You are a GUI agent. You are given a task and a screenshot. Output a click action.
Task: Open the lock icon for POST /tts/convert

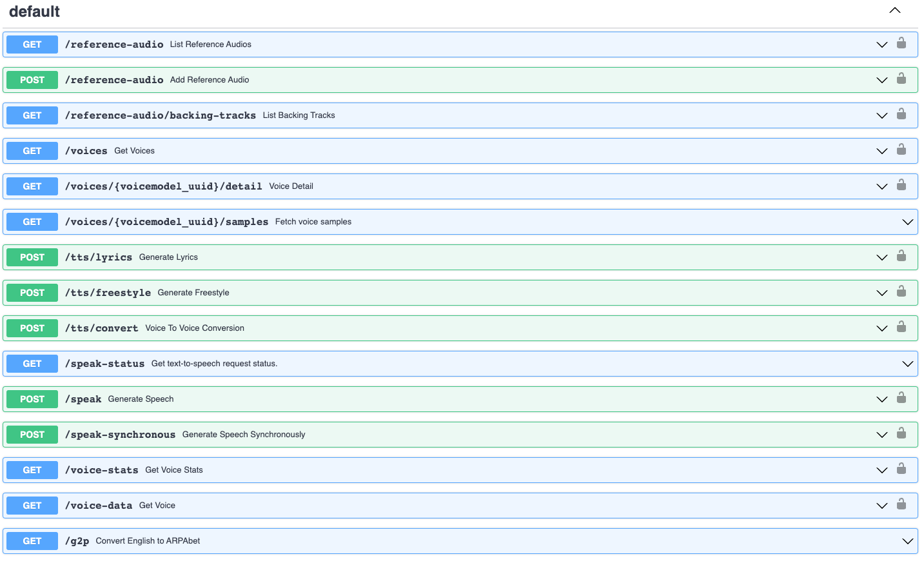(x=901, y=328)
